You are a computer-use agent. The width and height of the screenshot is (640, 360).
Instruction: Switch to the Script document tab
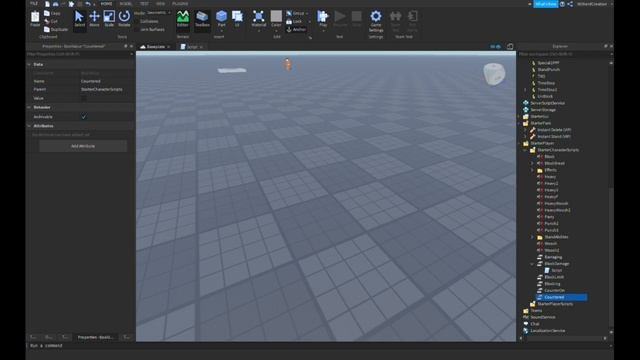(x=191, y=47)
